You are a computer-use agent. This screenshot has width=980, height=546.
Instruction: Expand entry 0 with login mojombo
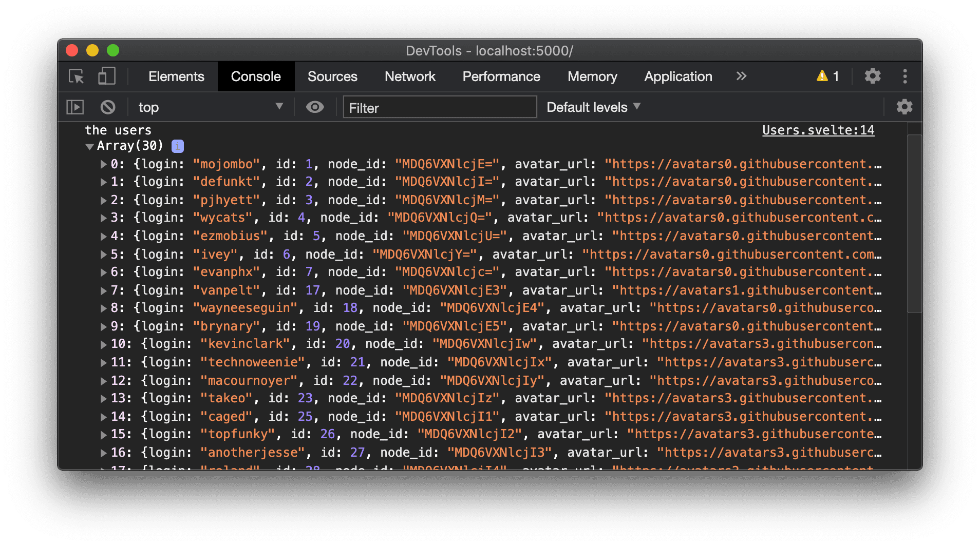click(x=103, y=164)
